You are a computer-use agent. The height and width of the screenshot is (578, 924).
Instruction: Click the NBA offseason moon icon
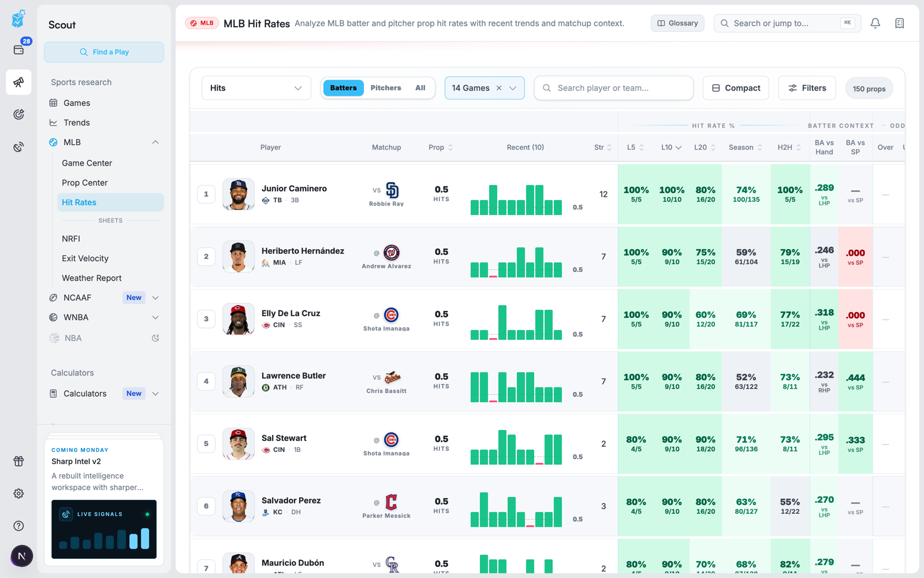155,338
